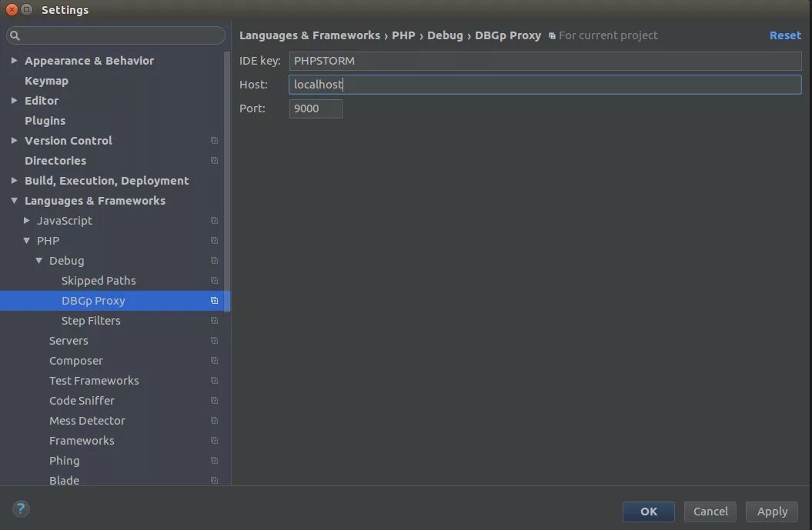Click project-level icon beside Servers
The image size is (812, 530).
pyautogui.click(x=214, y=341)
